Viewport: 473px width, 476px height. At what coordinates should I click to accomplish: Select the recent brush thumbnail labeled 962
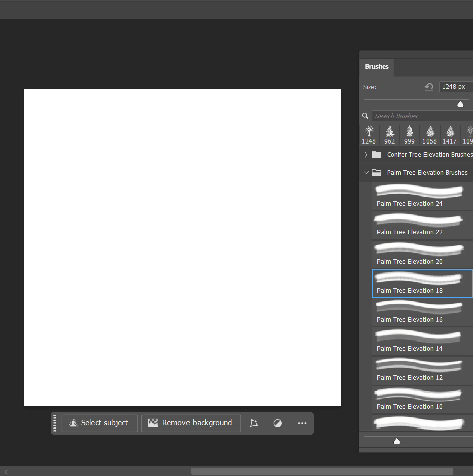pos(390,135)
